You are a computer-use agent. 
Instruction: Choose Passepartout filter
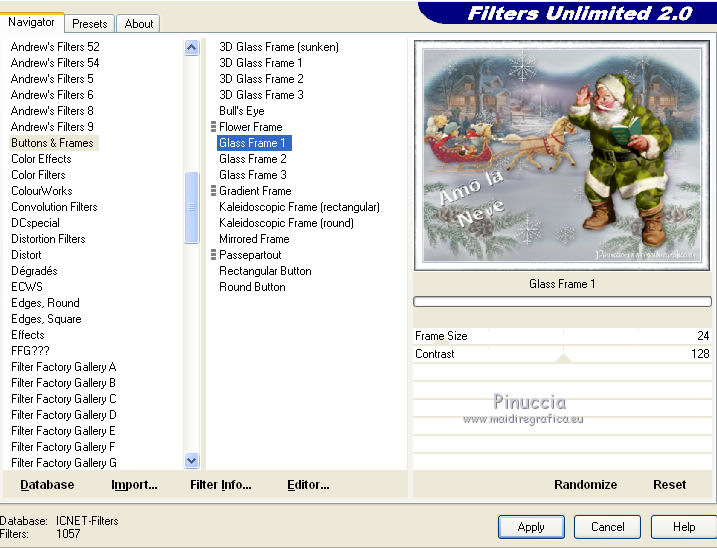(x=250, y=255)
